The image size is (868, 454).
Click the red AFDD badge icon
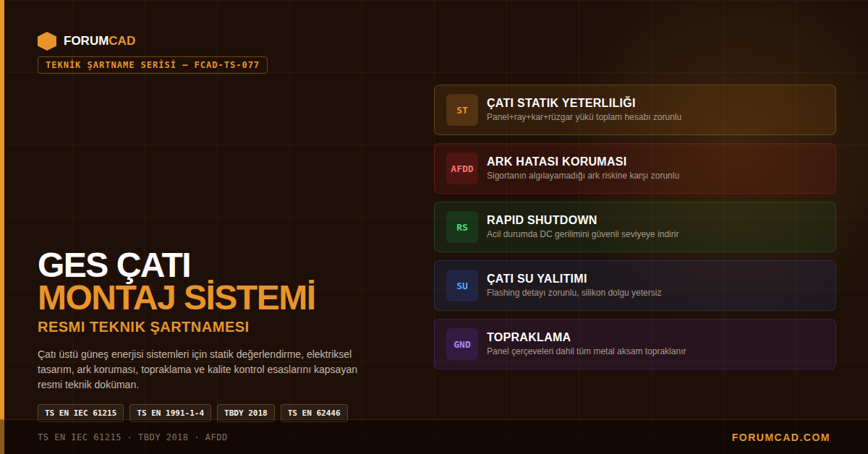[x=462, y=168]
